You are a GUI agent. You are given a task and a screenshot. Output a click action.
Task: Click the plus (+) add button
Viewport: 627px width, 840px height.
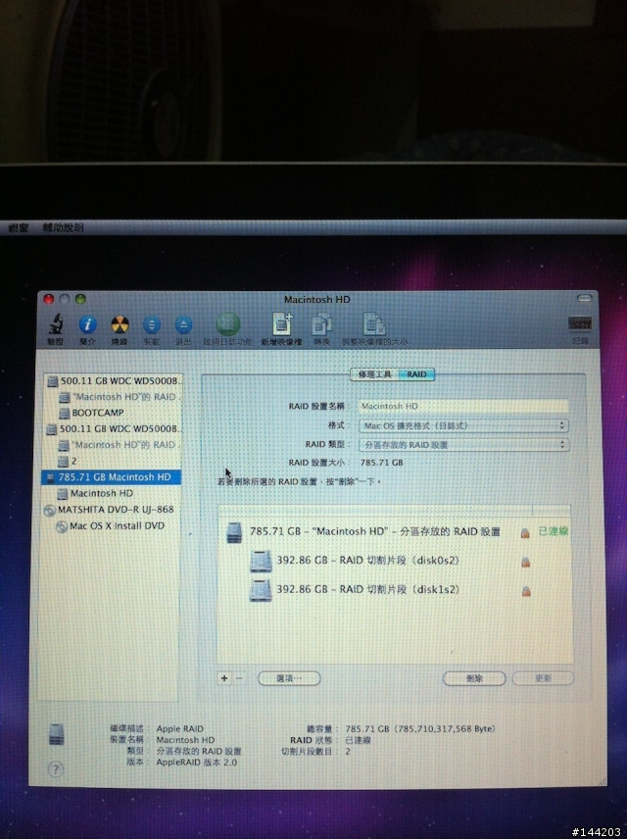click(224, 678)
